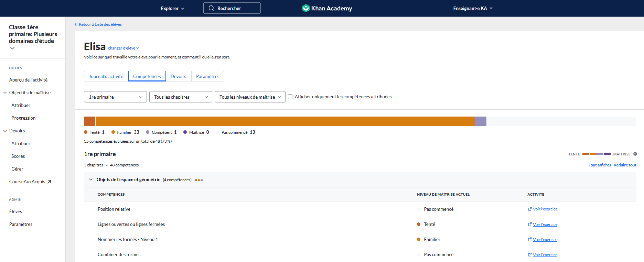Click the back arrow icon beside Retour
Image resolution: width=644 pixels, height=262 pixels.
point(76,24)
